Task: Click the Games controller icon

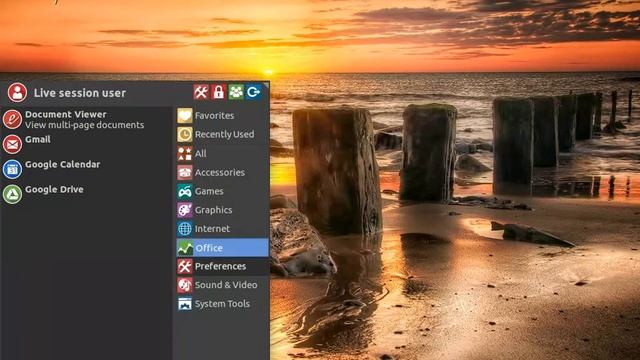Action: [x=184, y=191]
